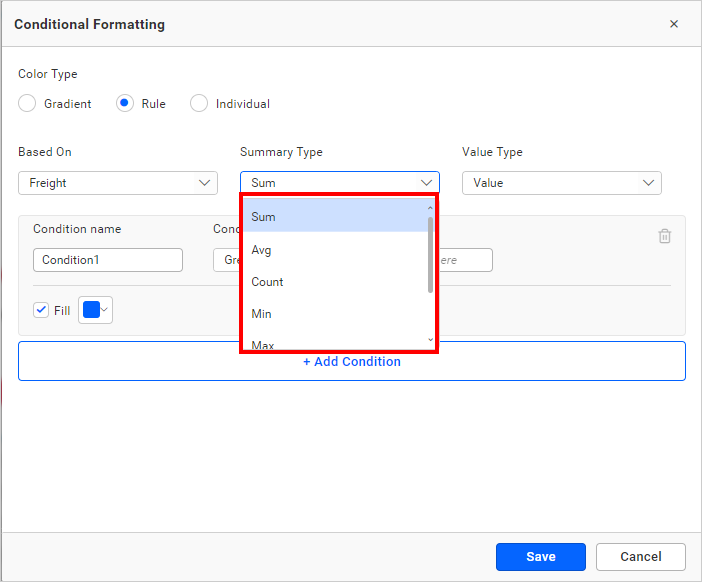Select Max at the list bottom

334,344
